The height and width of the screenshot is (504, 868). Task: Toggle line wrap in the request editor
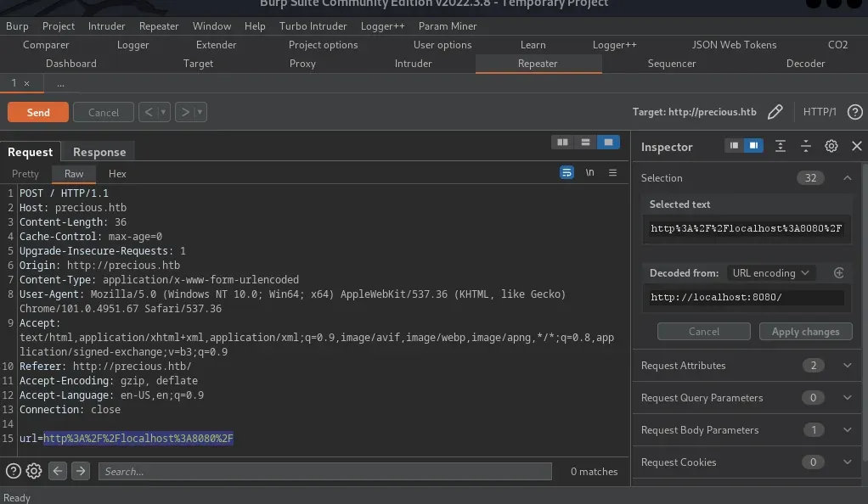tap(566, 172)
